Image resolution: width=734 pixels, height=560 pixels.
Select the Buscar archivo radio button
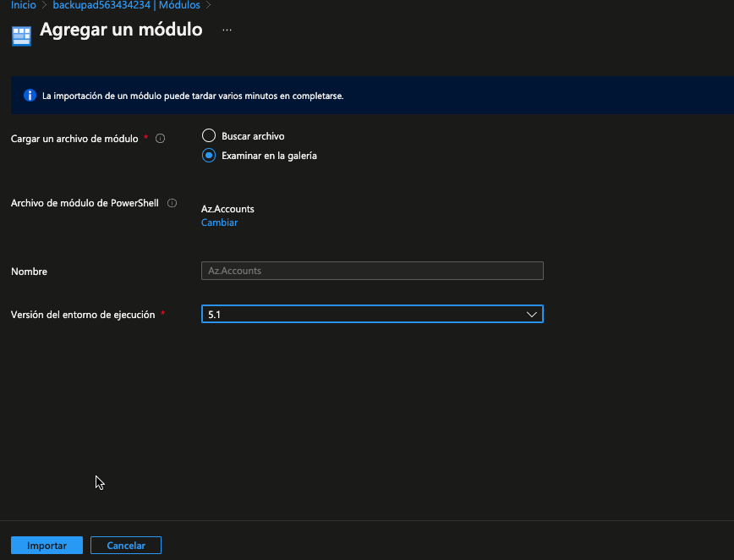[x=209, y=135]
